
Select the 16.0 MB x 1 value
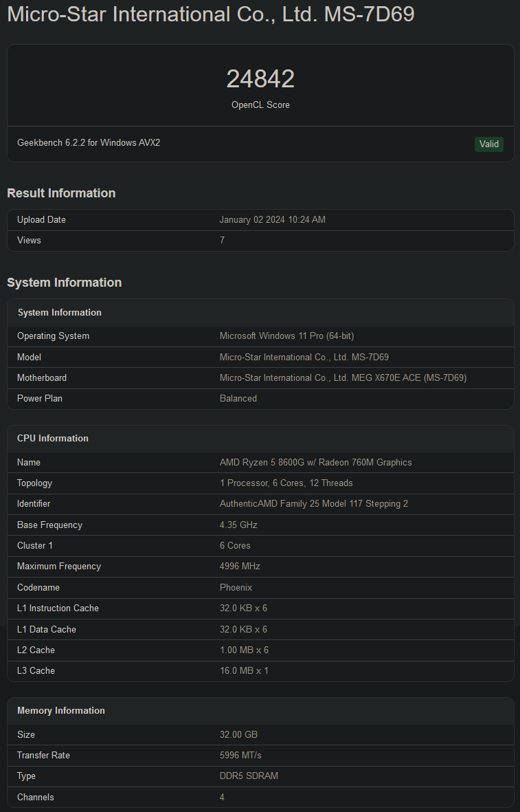click(x=245, y=671)
